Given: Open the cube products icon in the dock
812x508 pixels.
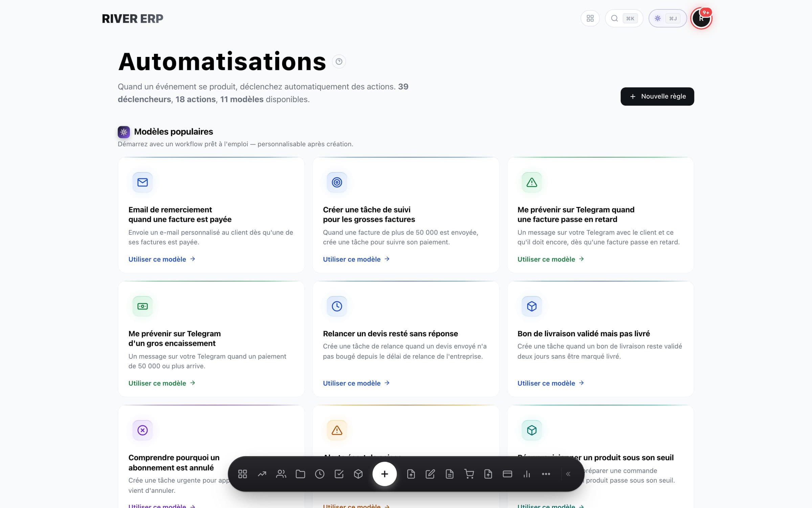Looking at the screenshot, I should [x=358, y=474].
